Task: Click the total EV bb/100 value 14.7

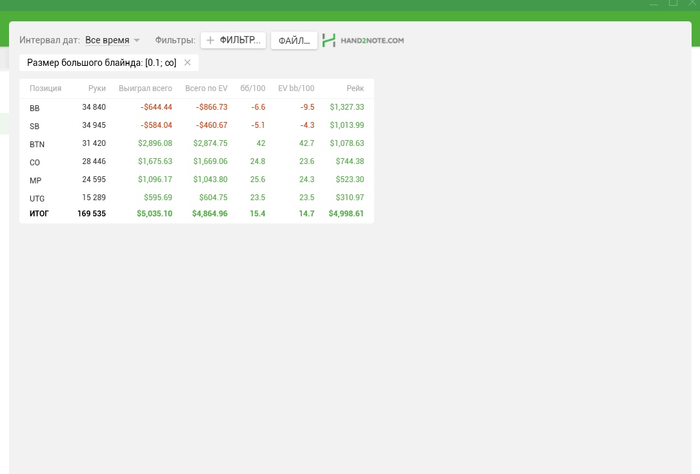Action: click(307, 214)
